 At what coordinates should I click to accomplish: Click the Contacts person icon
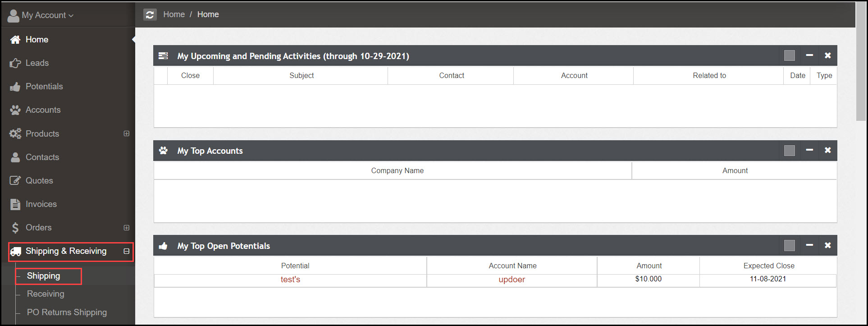click(15, 157)
